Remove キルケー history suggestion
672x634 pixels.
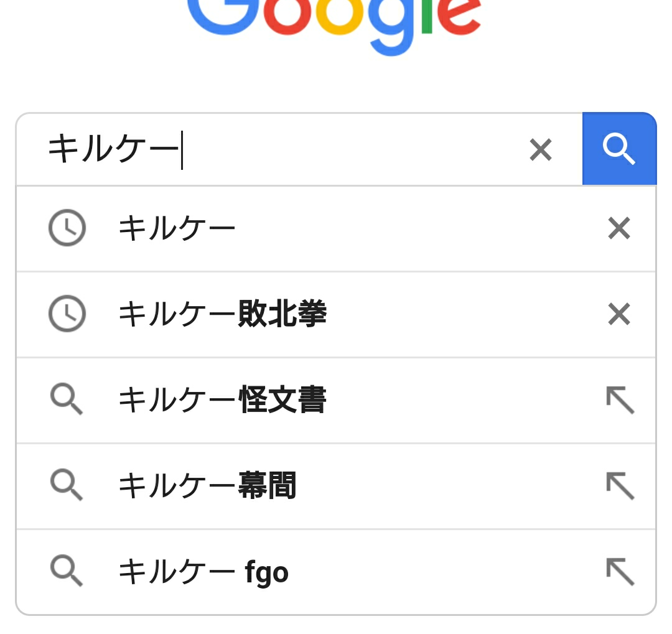point(619,228)
